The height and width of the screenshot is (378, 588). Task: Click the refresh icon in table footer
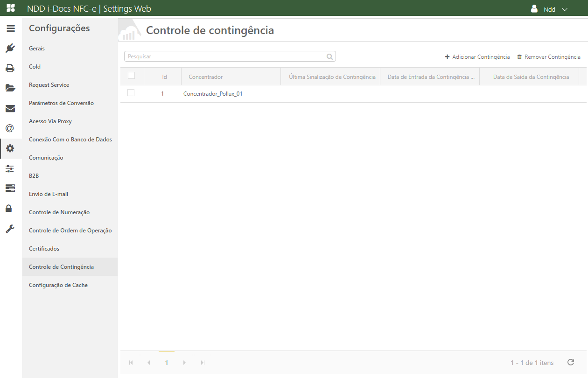[x=570, y=362]
